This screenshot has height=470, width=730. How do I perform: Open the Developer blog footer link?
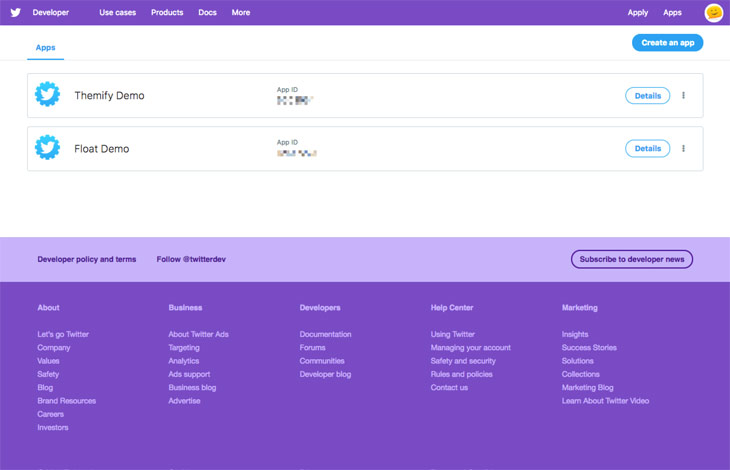(x=325, y=374)
